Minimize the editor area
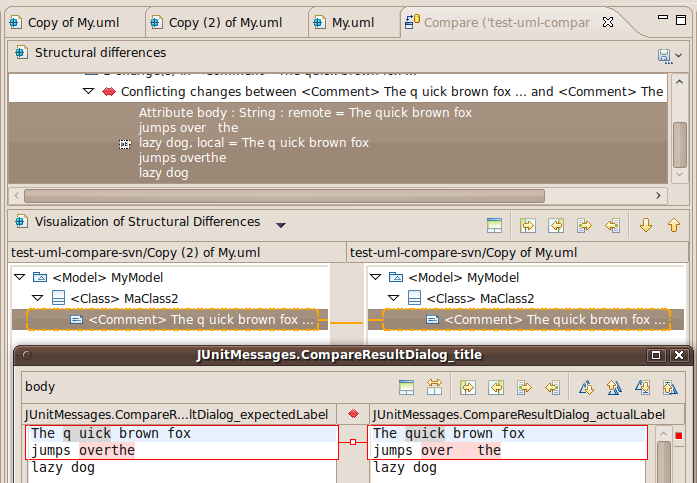 663,17
